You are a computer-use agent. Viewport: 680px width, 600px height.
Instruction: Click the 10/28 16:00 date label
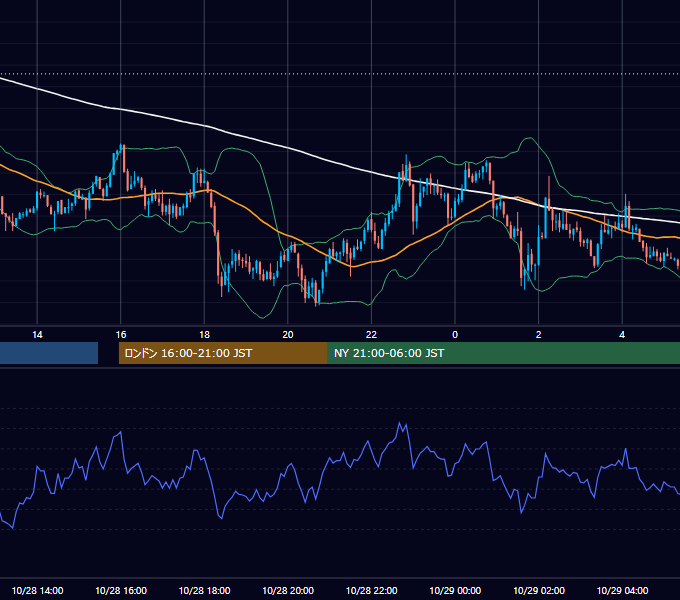121,590
